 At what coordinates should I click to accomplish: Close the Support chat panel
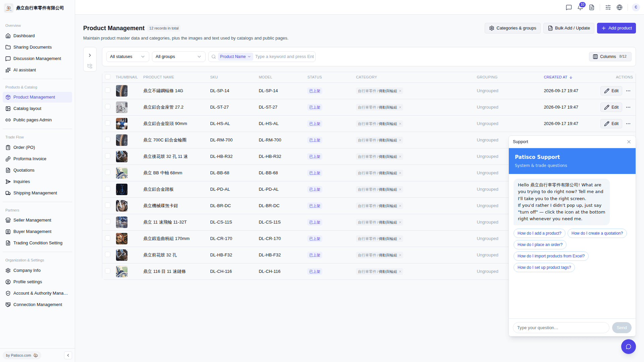click(629, 142)
